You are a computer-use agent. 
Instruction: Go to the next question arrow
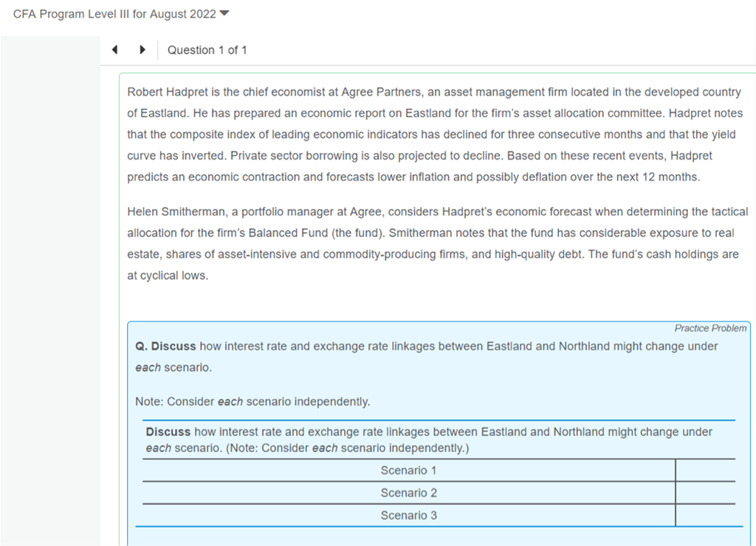pyautogui.click(x=142, y=50)
